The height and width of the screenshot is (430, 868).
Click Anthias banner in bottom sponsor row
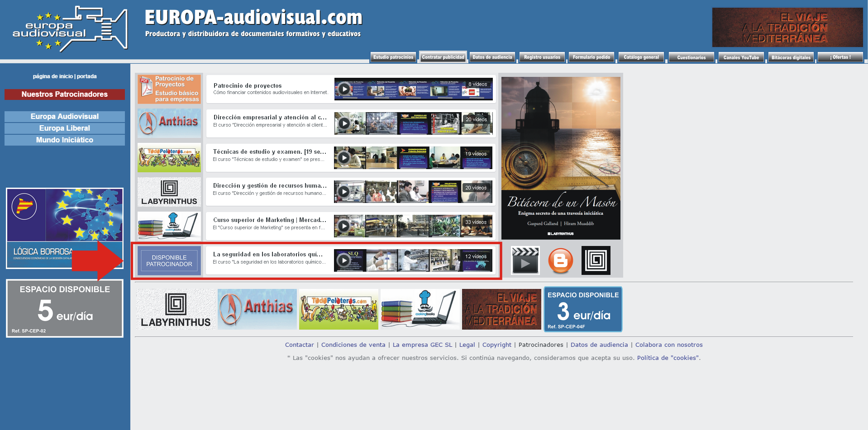click(257, 309)
